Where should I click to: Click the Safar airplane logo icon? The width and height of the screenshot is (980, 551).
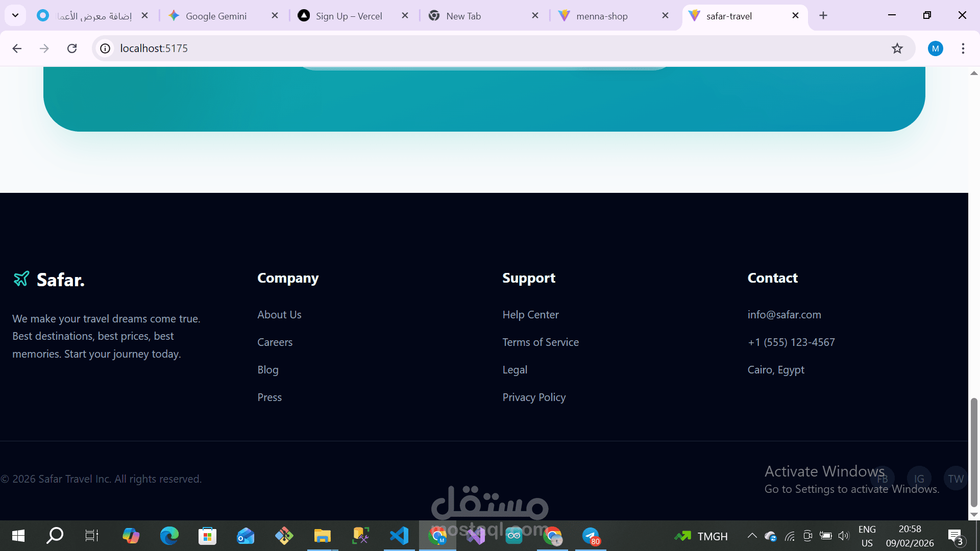tap(21, 279)
